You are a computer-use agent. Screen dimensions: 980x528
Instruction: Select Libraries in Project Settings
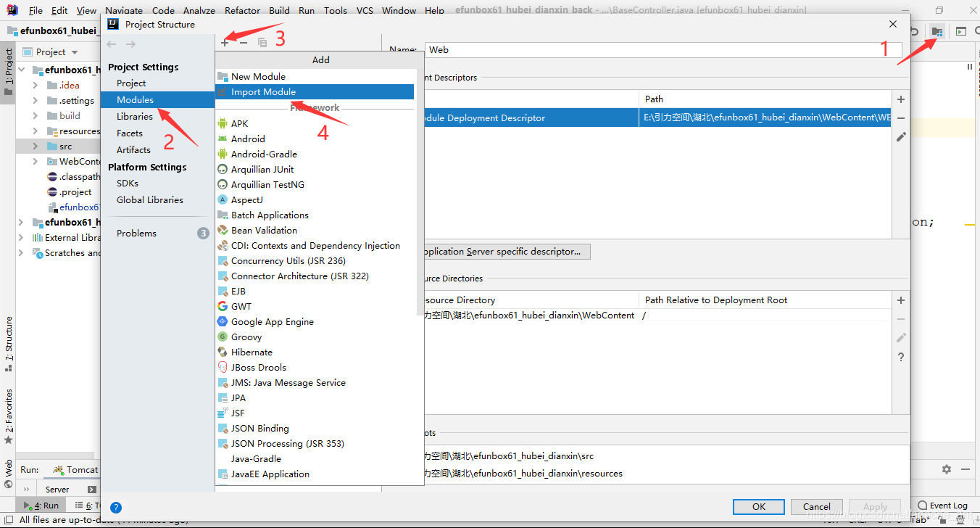point(135,116)
